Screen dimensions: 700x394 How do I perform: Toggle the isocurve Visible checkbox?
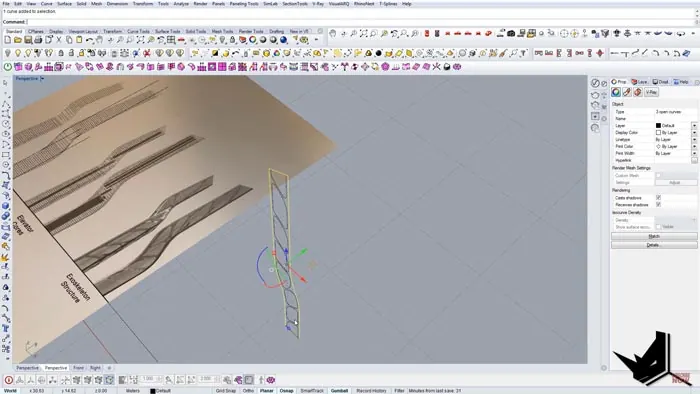click(658, 227)
